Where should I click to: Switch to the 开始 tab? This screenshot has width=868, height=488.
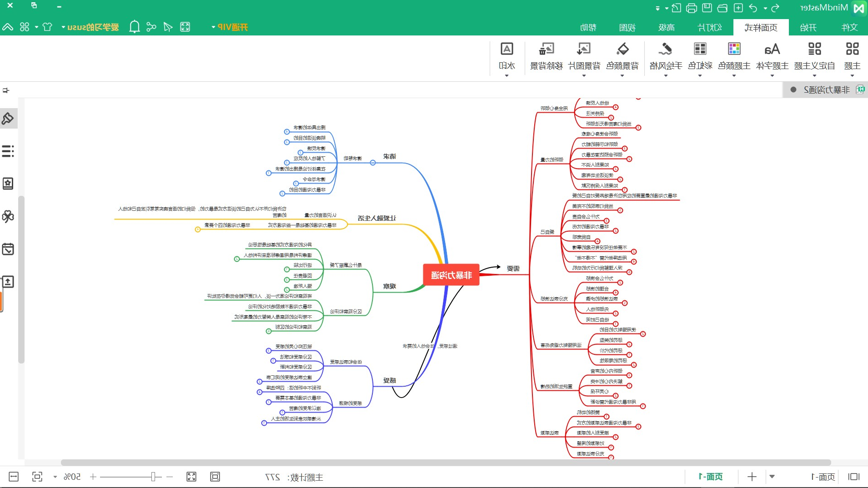tap(808, 27)
